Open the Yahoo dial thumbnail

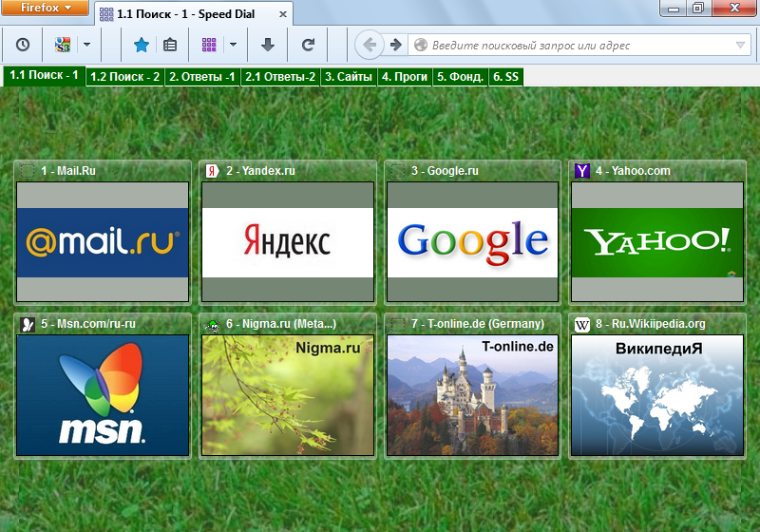[657, 242]
